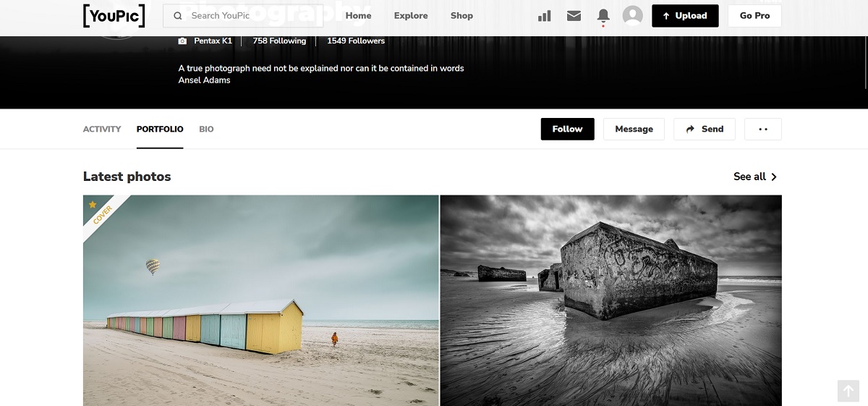Open the black-and-white bunker photo
The width and height of the screenshot is (868, 406).
pos(611,300)
